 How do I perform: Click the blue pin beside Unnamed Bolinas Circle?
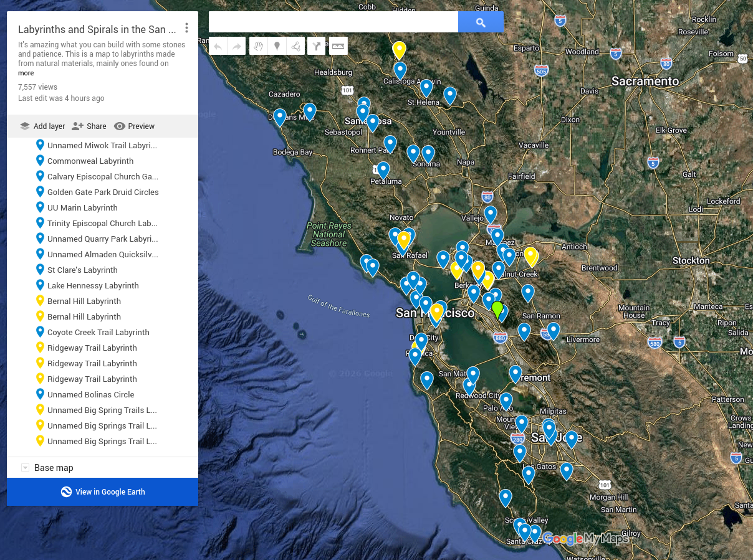click(x=41, y=394)
